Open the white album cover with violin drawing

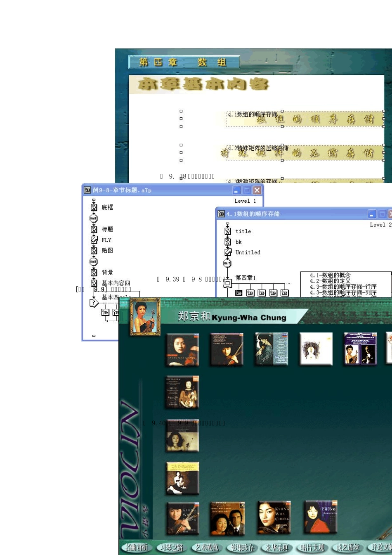(x=316, y=349)
